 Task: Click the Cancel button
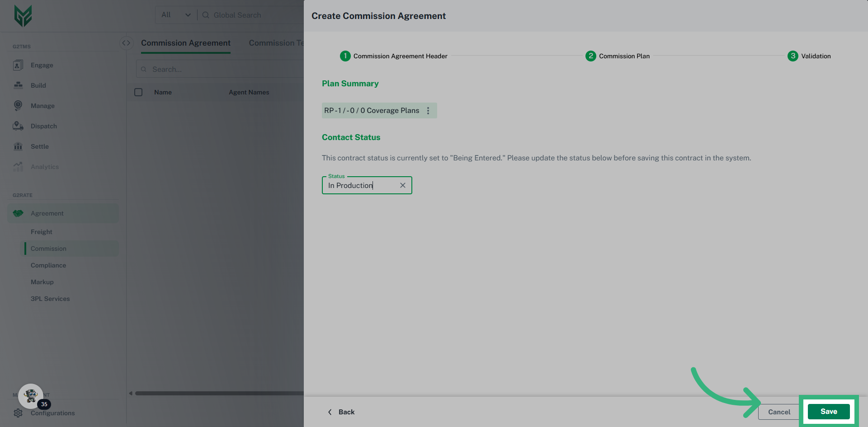click(778, 412)
